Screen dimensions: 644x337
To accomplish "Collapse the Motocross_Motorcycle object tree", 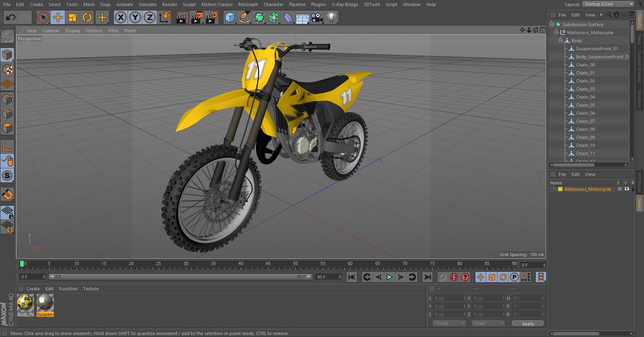I will pyautogui.click(x=556, y=33).
